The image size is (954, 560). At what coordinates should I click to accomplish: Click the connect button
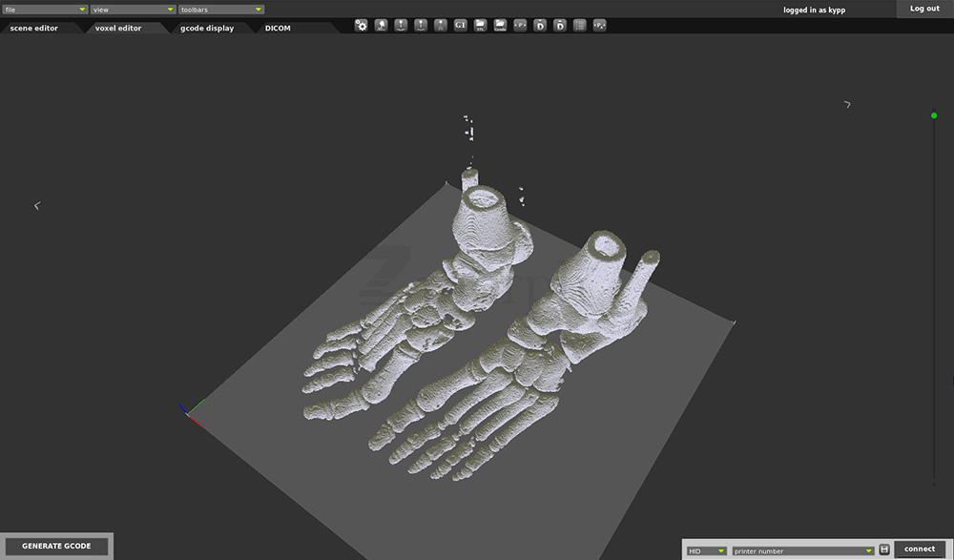coord(920,550)
